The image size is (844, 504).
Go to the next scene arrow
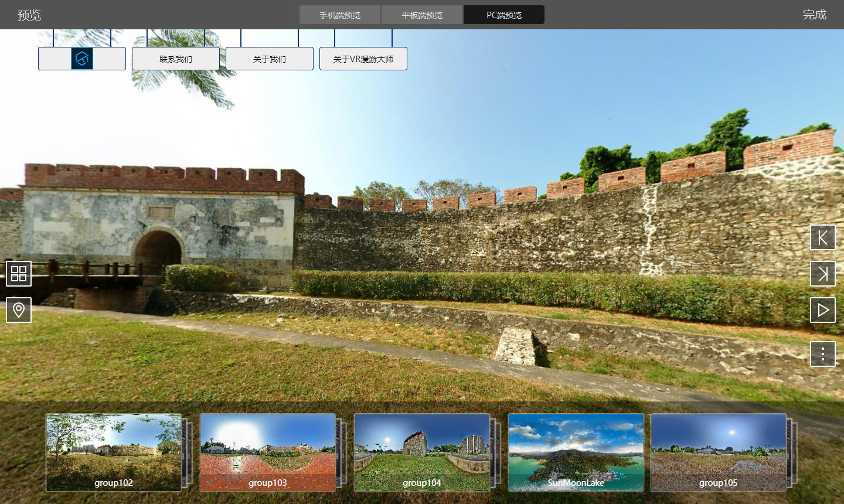[823, 274]
